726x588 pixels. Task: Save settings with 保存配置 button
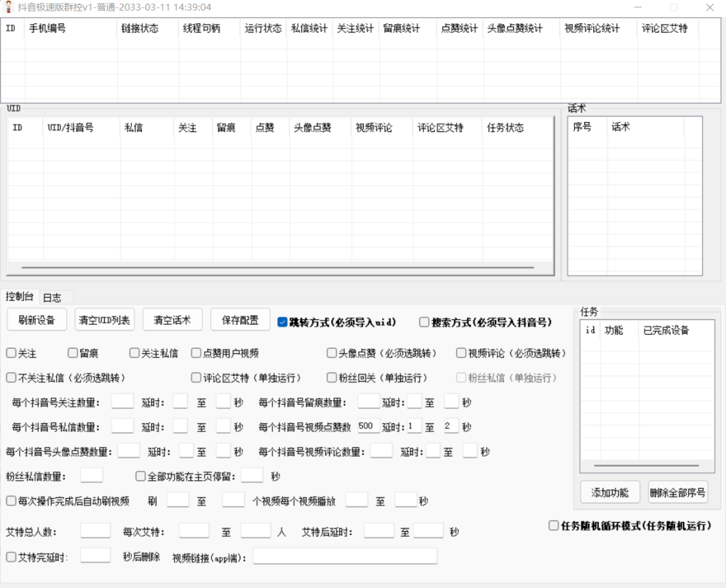(x=240, y=320)
